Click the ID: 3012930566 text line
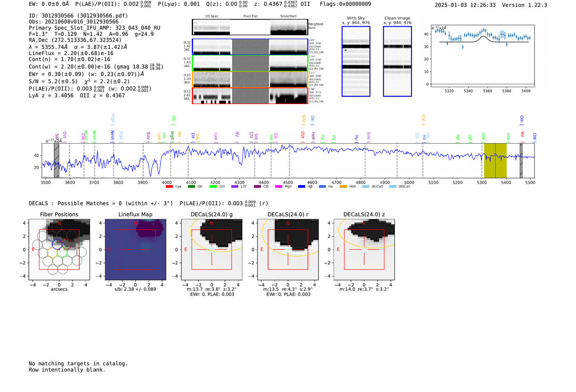The height and width of the screenshot is (392, 576). (x=78, y=16)
